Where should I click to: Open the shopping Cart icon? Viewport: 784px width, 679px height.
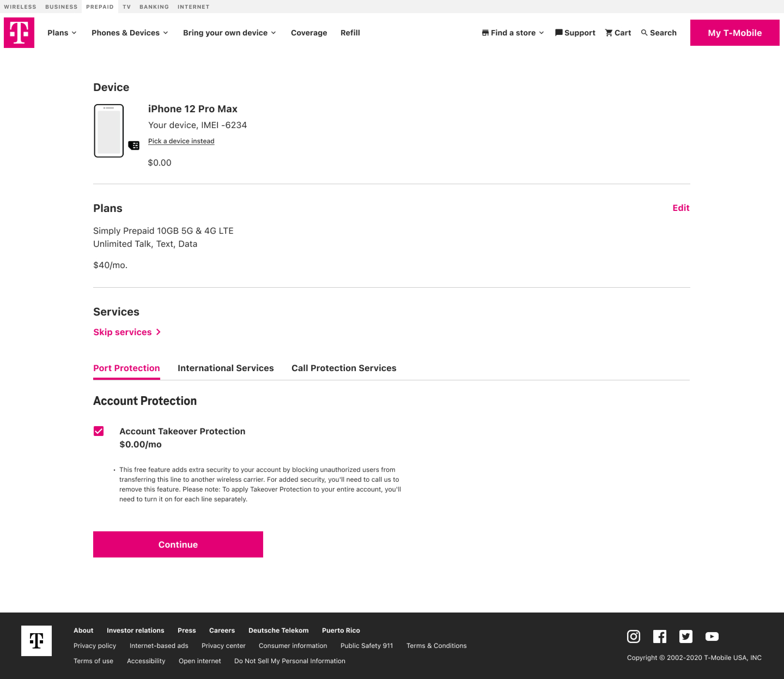[x=609, y=33]
